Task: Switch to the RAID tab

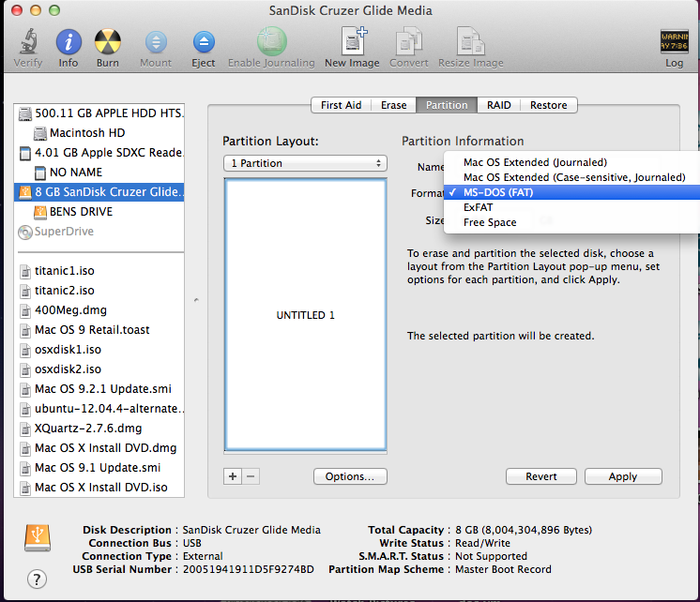Action: [498, 105]
